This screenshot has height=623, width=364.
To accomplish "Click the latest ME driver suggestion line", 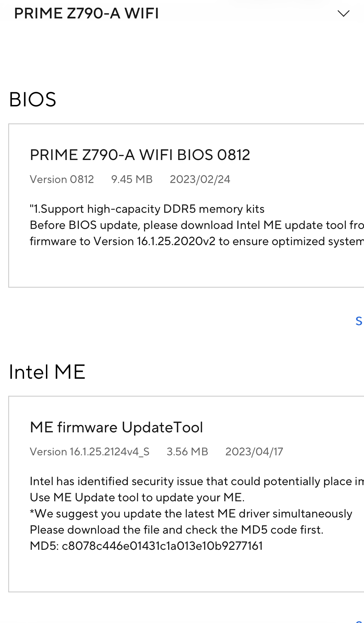I will [191, 514].
